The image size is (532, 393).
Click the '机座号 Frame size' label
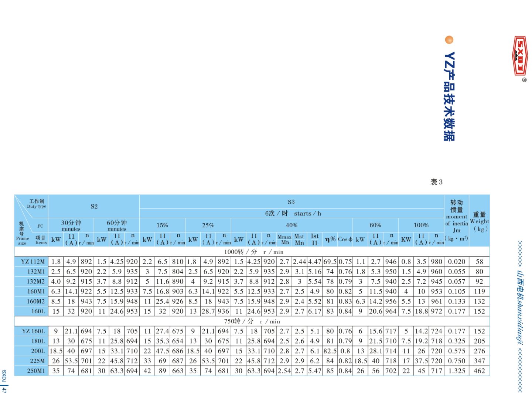22,233
